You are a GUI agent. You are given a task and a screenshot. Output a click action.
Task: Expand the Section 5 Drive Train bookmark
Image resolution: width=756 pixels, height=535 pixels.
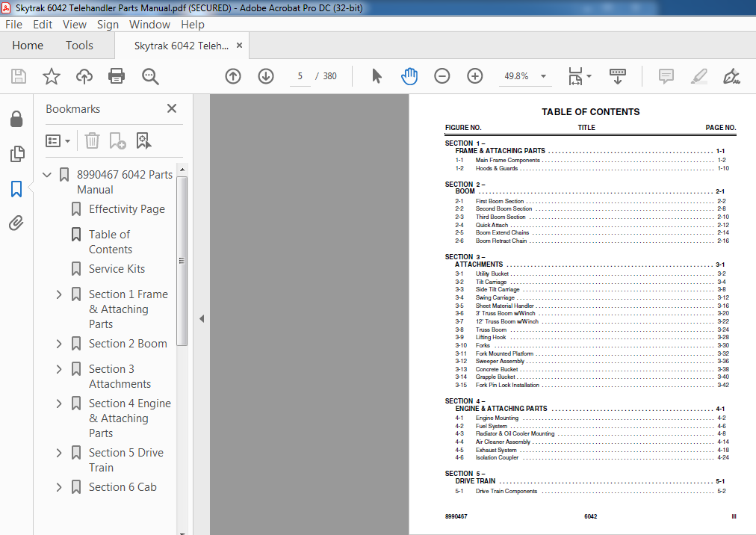(59, 453)
